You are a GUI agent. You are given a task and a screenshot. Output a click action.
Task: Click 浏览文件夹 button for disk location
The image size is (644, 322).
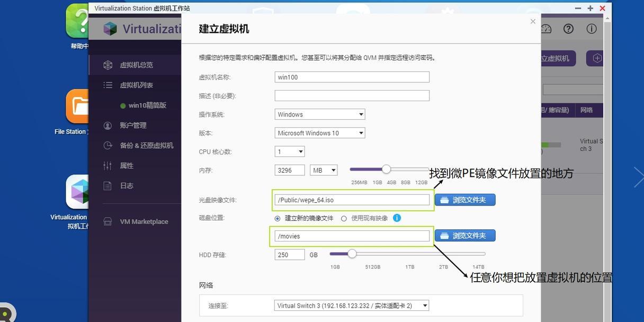pyautogui.click(x=465, y=236)
